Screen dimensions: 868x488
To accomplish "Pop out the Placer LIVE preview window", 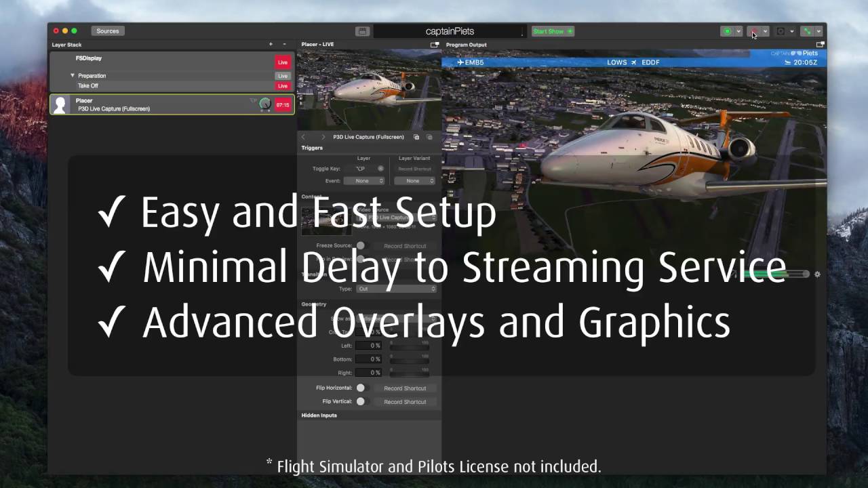I will [x=435, y=45].
